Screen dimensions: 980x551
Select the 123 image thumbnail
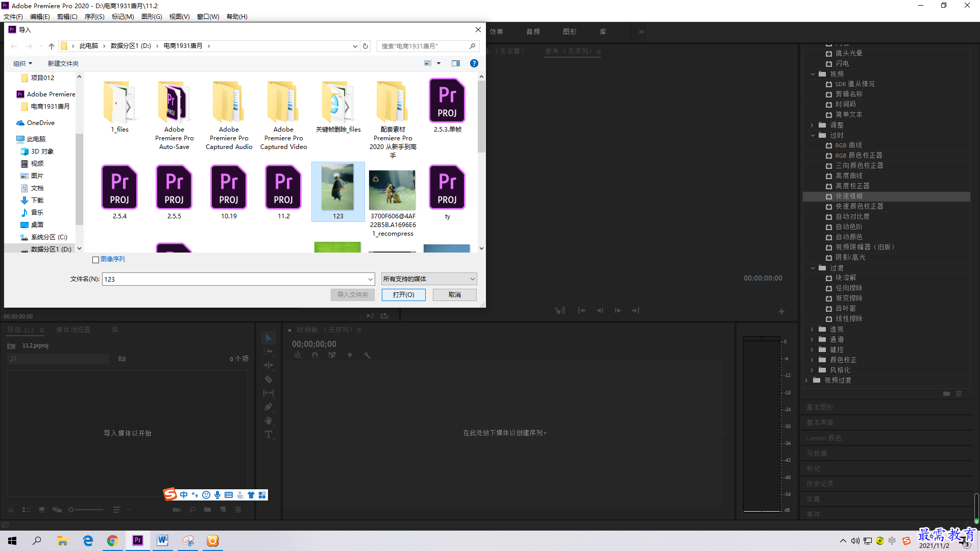338,192
